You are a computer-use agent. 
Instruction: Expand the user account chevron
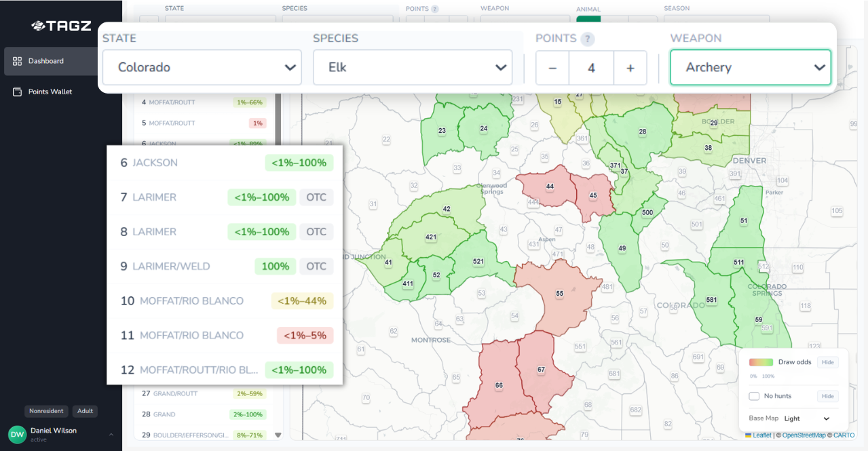111,434
